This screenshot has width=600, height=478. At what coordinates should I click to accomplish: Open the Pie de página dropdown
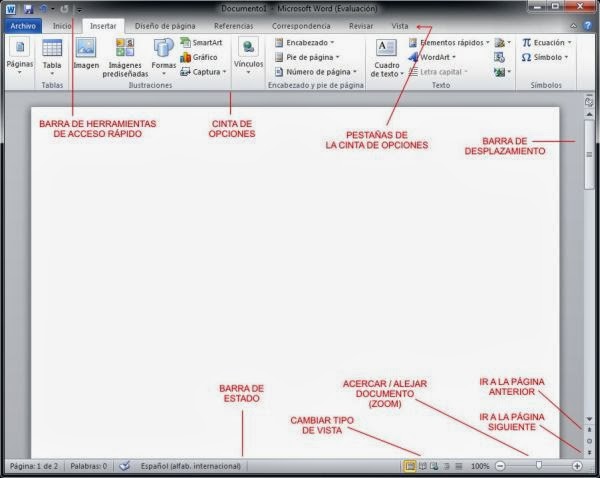tap(307, 57)
